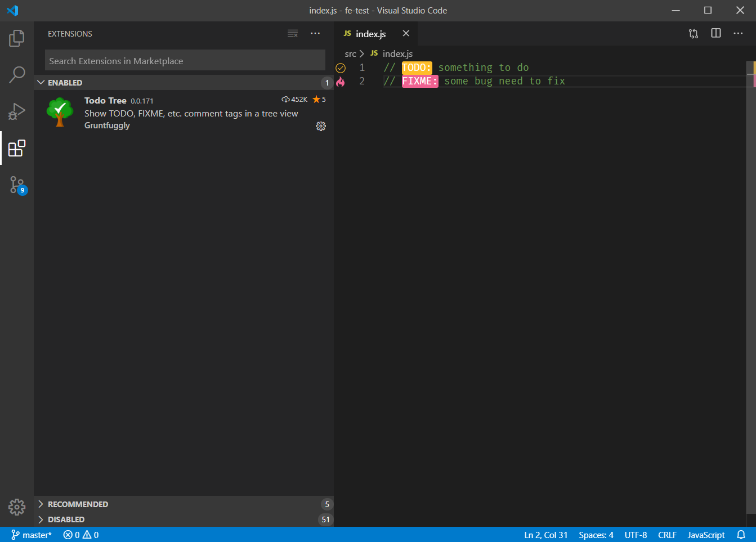Click line number 2 in gutter
Screen dimensions: 756x542
click(362, 81)
